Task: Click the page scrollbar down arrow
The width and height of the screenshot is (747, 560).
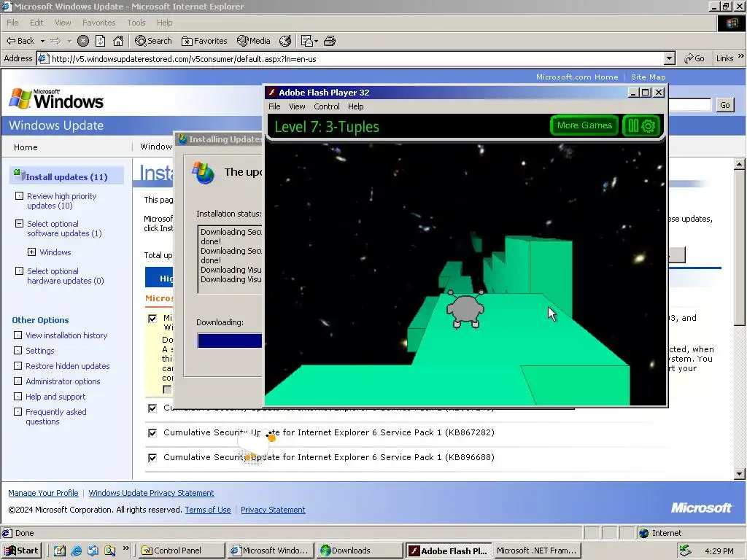Action: pos(740,474)
